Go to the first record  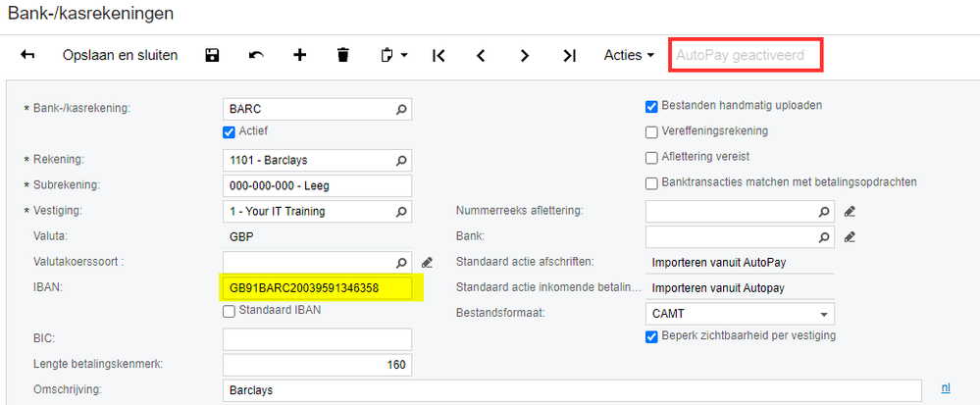[438, 56]
